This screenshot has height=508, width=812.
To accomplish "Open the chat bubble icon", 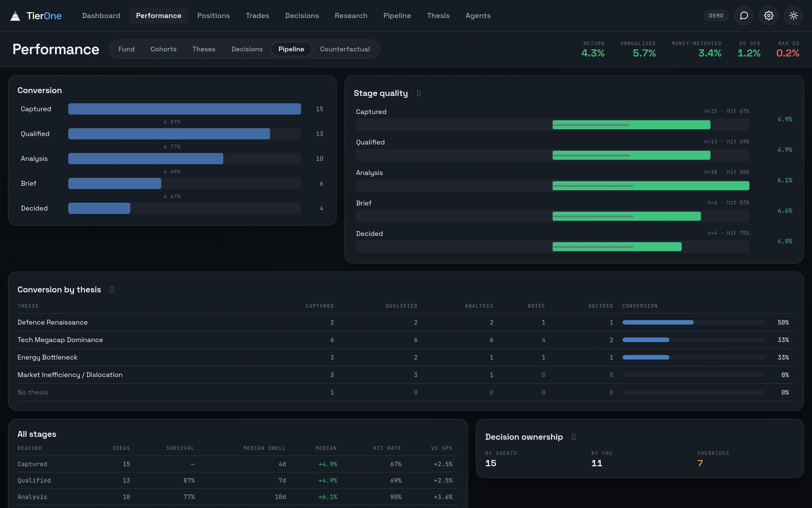I will point(743,16).
